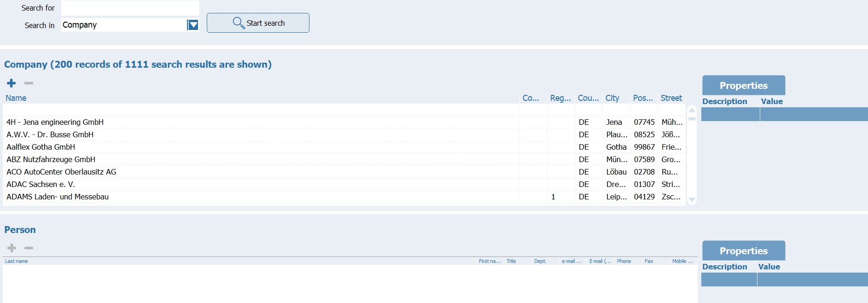This screenshot has height=303, width=868.
Task: Click company properties Value header
Action: tap(772, 101)
